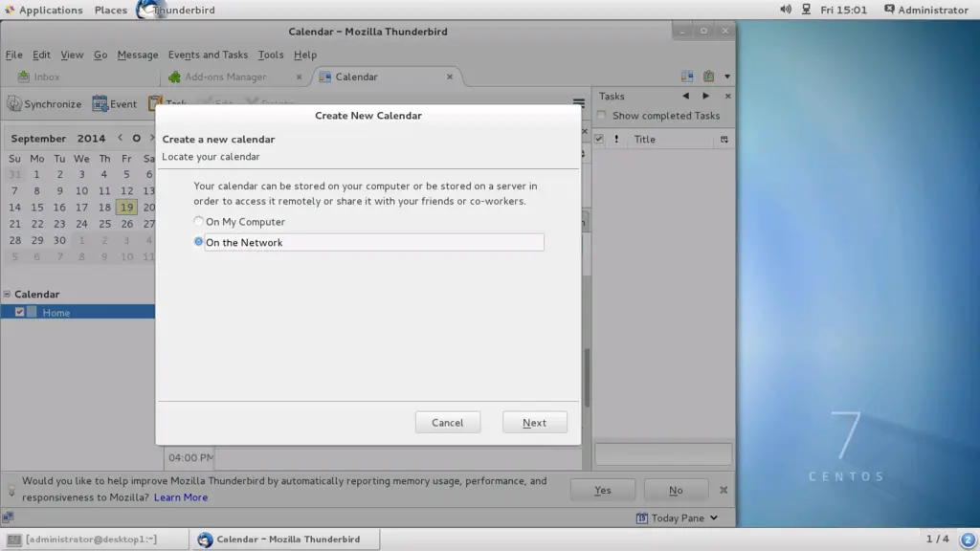Select September 30 in mini calendar

point(59,240)
